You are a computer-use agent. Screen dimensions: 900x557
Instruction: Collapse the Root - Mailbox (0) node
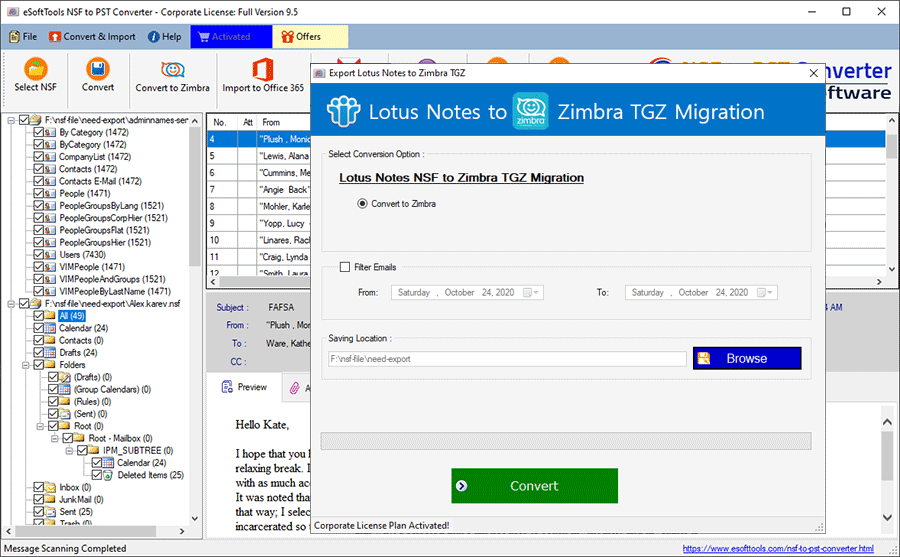(55, 438)
